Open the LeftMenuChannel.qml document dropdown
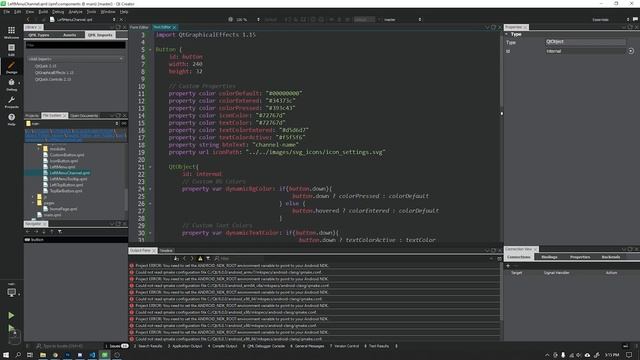This screenshot has width=640, height=360. click(x=83, y=19)
